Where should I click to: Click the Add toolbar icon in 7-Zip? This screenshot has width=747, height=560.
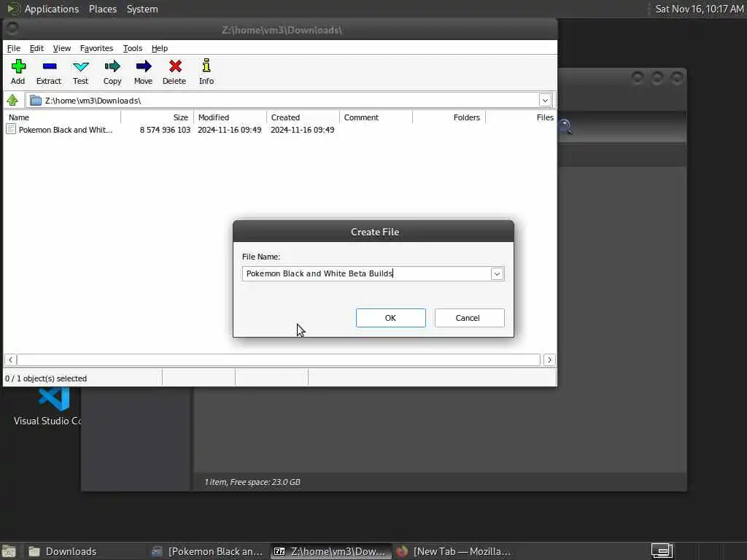point(18,72)
